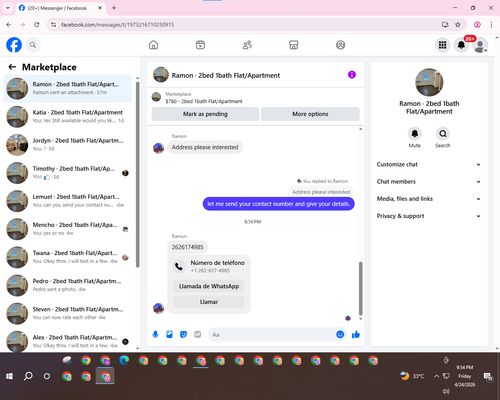Open Jordyn 2bed 1bath conversation
This screenshot has height=400, width=500.
coord(67,145)
